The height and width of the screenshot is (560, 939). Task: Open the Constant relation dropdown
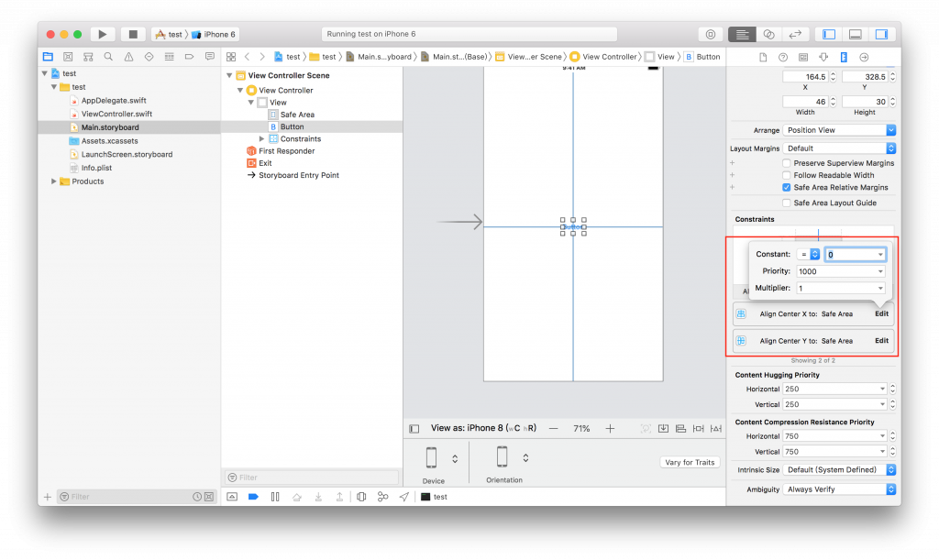pyautogui.click(x=809, y=254)
